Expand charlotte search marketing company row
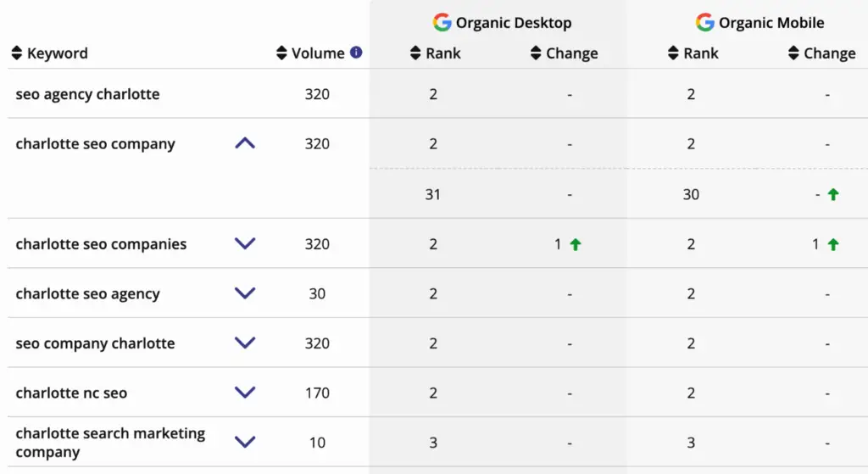This screenshot has height=474, width=868. [245, 442]
